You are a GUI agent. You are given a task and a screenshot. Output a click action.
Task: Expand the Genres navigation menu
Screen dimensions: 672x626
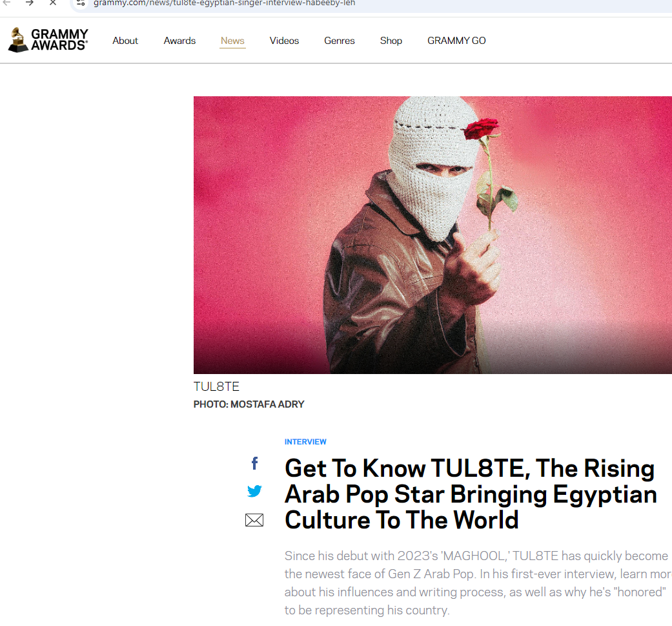(340, 41)
